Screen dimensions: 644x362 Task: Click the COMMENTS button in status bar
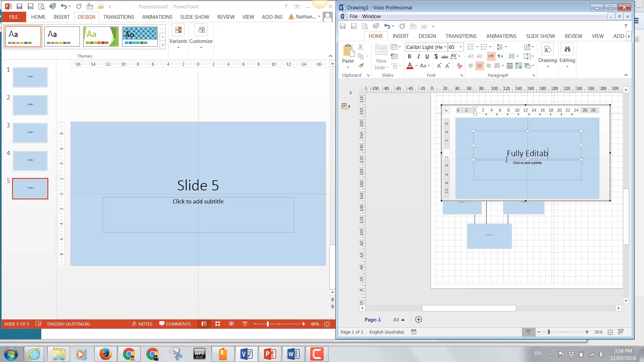pyautogui.click(x=175, y=324)
